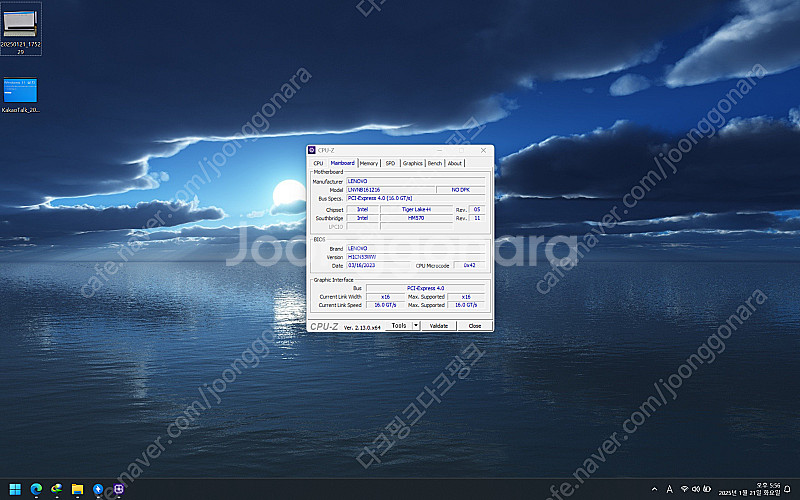Click the Close button in CPU-Z
Image resolution: width=800 pixels, height=500 pixels.
click(x=474, y=326)
